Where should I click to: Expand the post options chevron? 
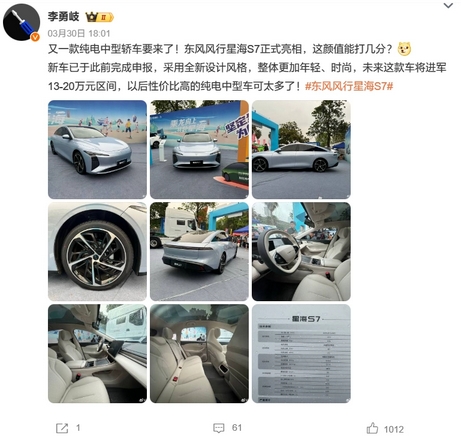pos(448,5)
